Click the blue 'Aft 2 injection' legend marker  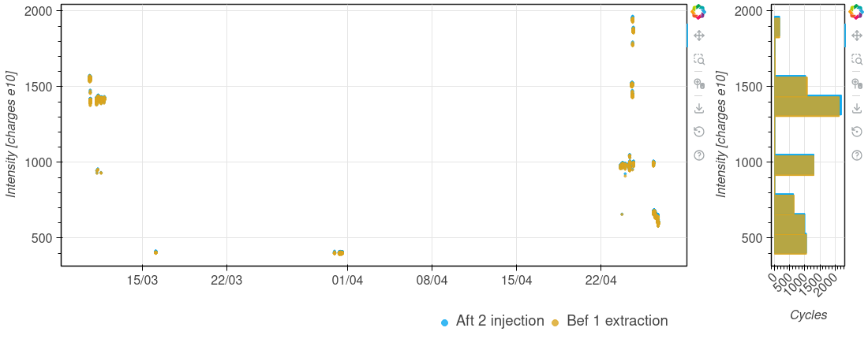click(x=445, y=322)
